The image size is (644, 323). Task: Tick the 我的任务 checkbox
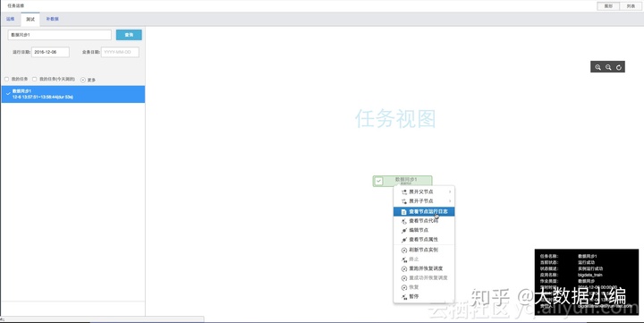pos(6,79)
